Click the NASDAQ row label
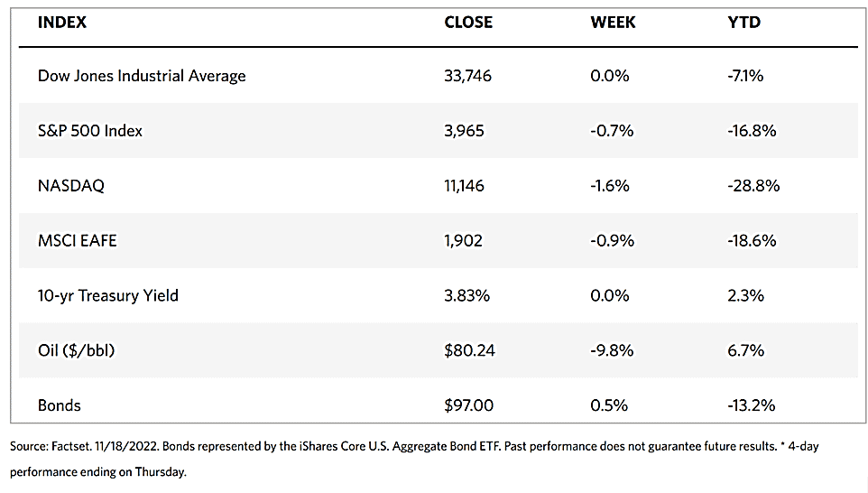Screen dimensions: 868x493 tap(71, 186)
